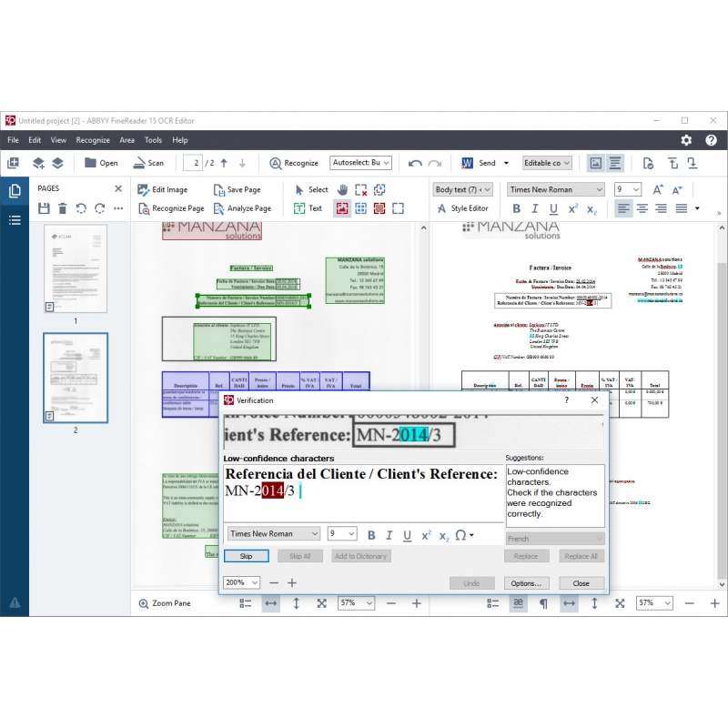This screenshot has height=728, width=728.
Task: Open the Help question mark icon
Action: [711, 140]
